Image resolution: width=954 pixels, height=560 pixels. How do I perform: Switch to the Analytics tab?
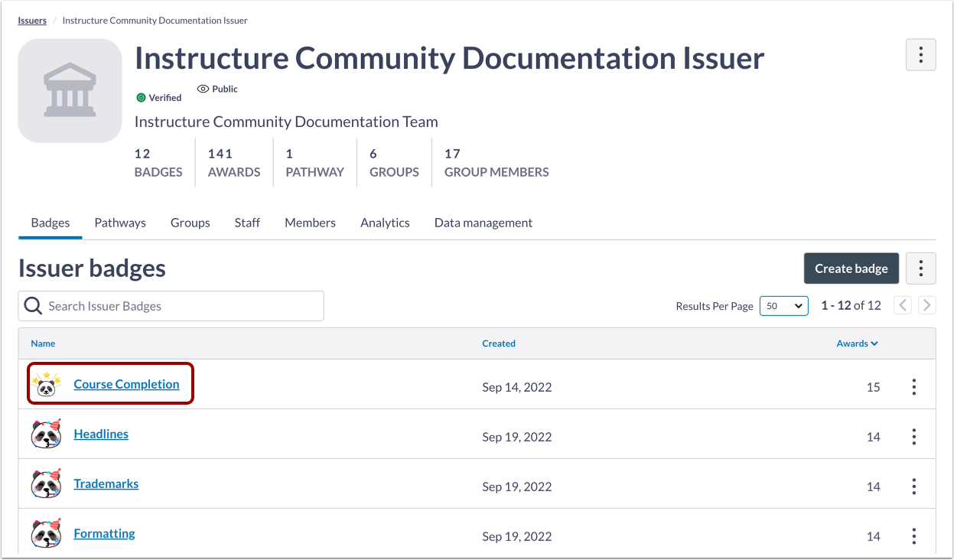tap(385, 223)
